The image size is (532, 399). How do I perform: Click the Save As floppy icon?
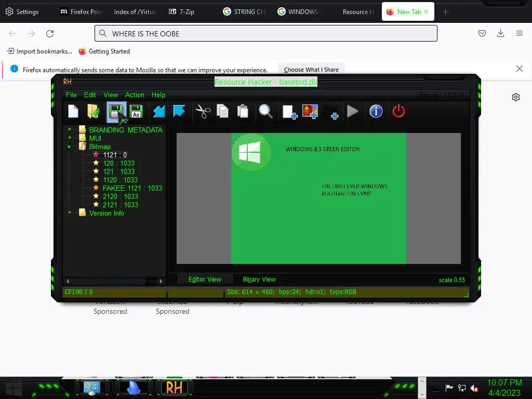(137, 111)
